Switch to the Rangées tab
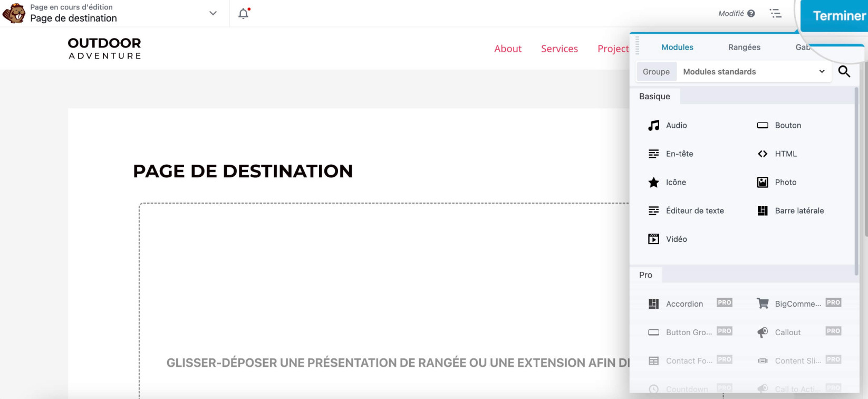 pyautogui.click(x=744, y=47)
